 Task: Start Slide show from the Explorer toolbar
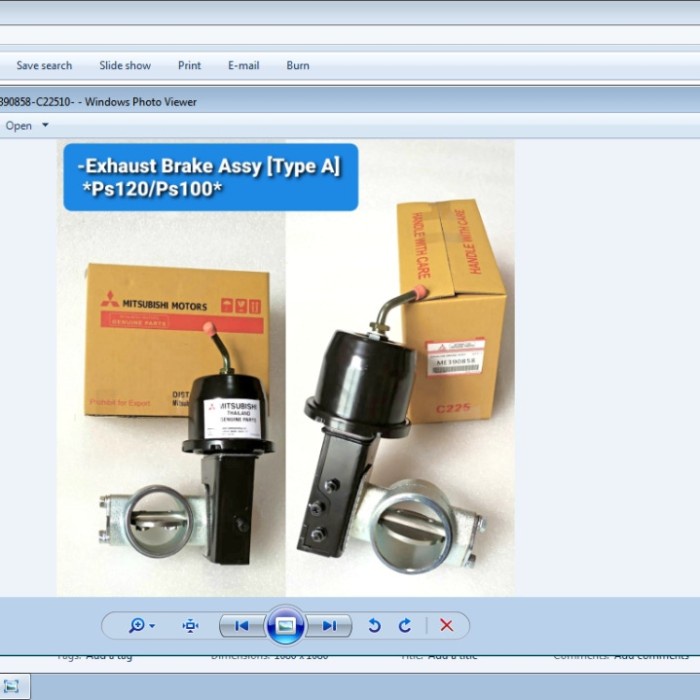click(125, 66)
